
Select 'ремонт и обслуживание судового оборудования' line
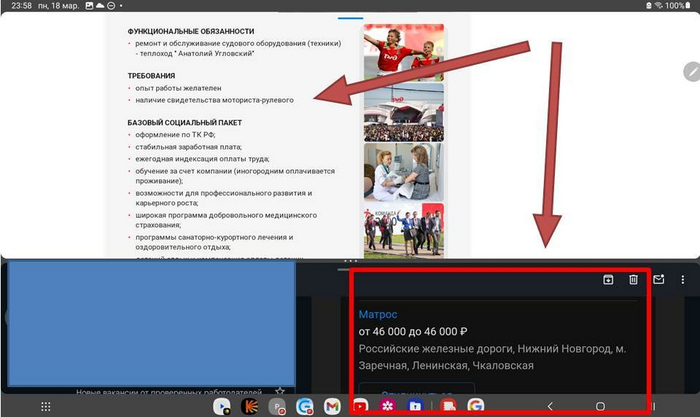238,43
